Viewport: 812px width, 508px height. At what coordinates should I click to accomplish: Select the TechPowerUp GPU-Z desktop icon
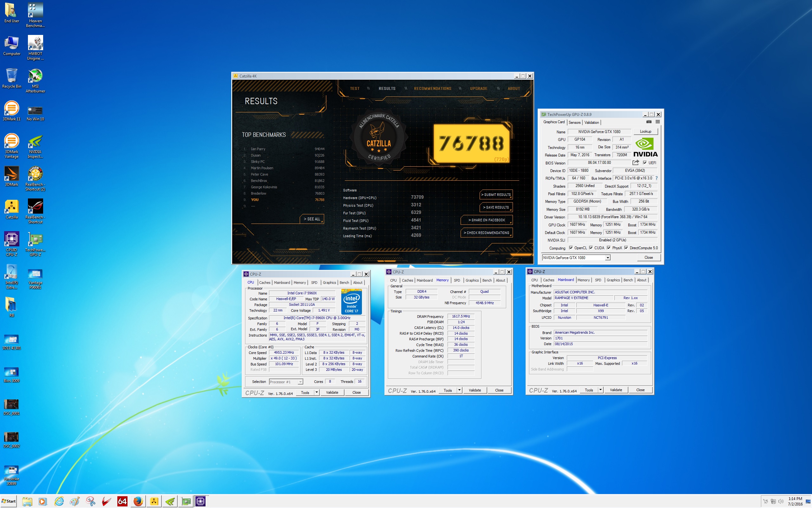point(35,244)
